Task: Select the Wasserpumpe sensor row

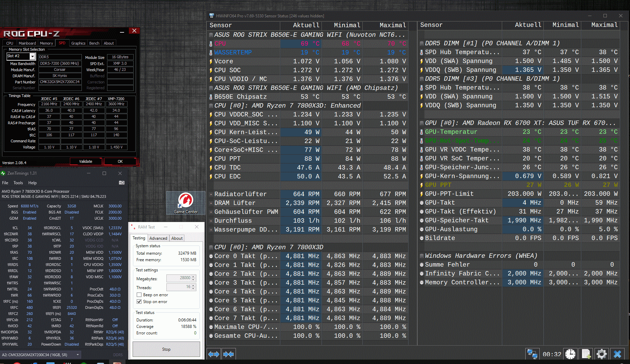Action: (308, 230)
